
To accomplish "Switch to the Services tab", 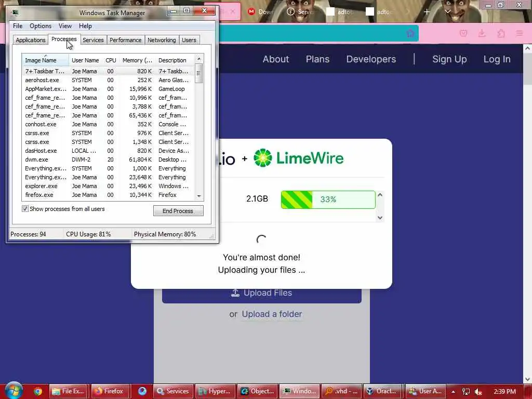I will [x=93, y=40].
